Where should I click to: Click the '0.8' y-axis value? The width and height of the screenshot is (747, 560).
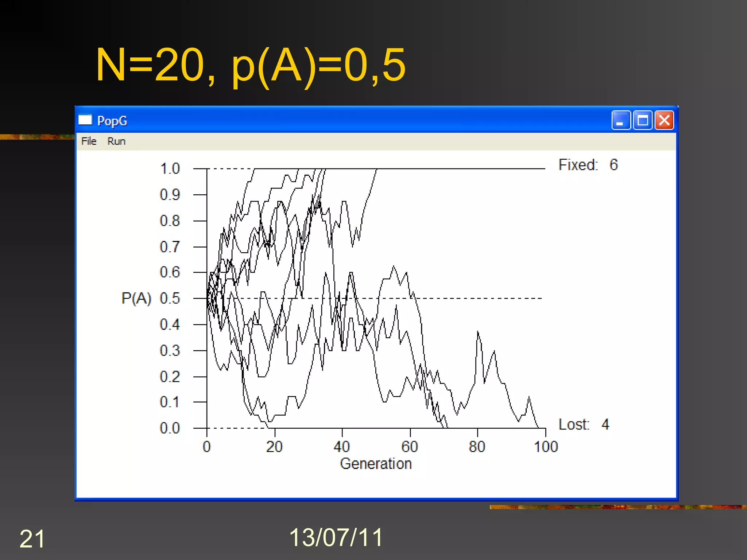click(x=170, y=221)
